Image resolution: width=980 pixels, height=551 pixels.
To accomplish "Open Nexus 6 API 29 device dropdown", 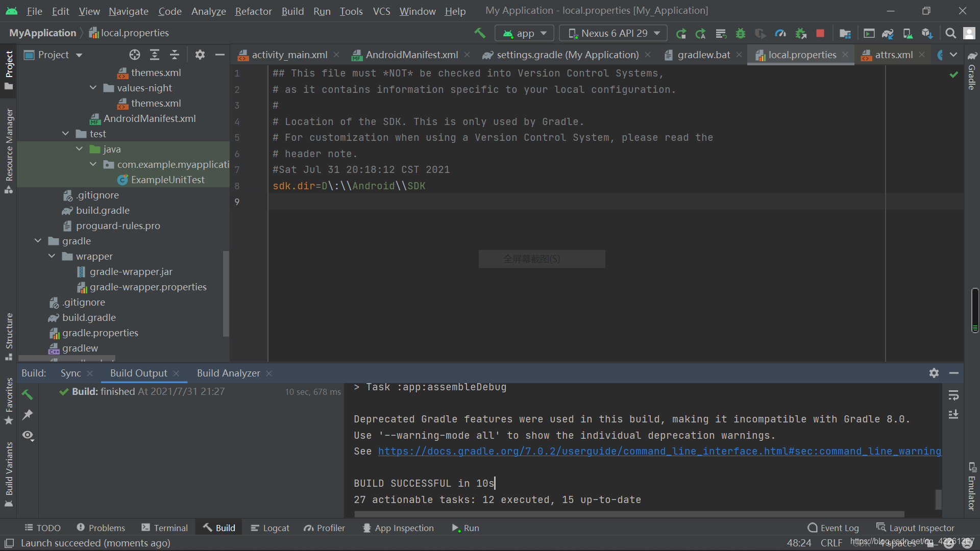I will (x=614, y=34).
